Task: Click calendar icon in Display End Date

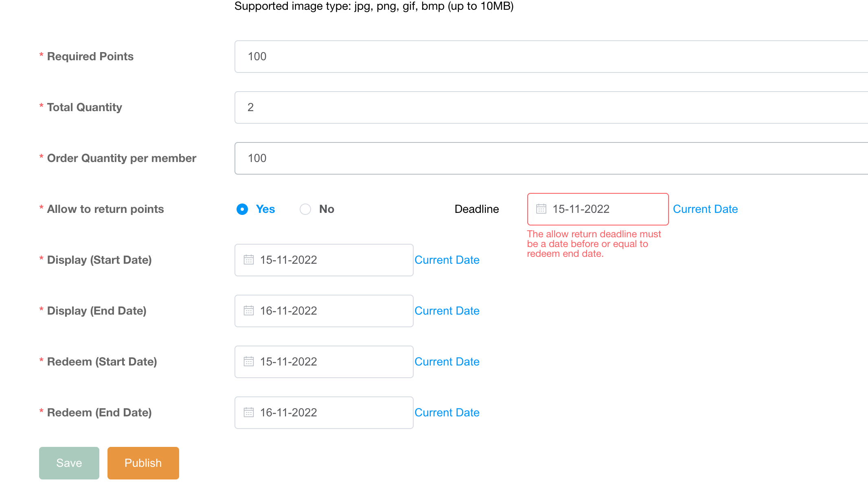Action: [x=249, y=311]
